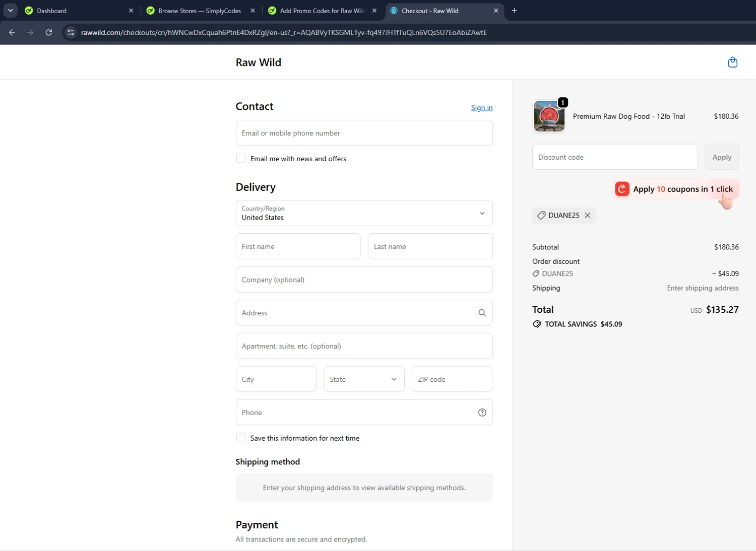
Task: Click the Subtotal $180.36 value
Action: click(726, 247)
